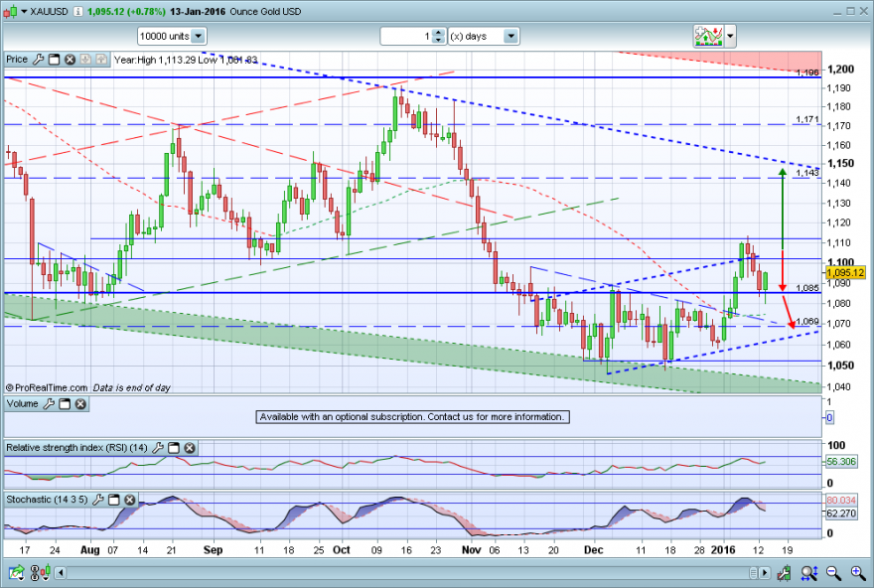Open the XAUUSD instrument dropdown arrow
874x588 pixels.
pos(24,11)
